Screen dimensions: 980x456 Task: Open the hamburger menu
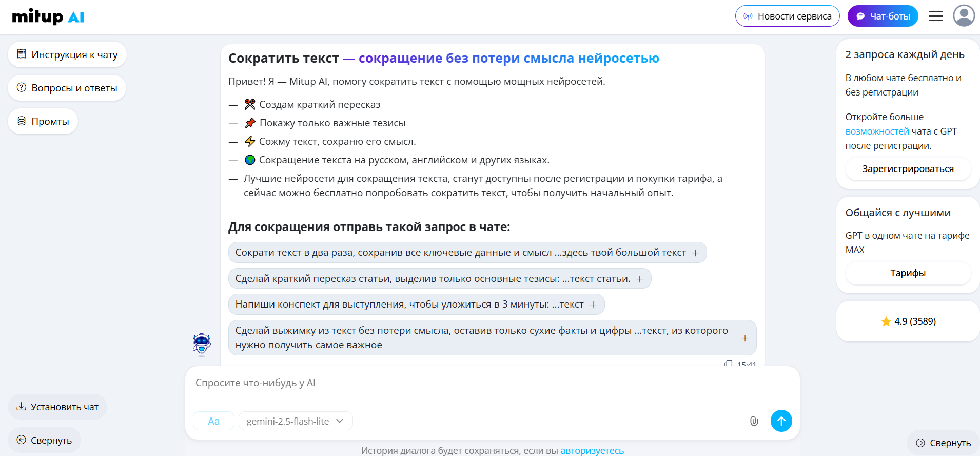click(x=935, y=16)
